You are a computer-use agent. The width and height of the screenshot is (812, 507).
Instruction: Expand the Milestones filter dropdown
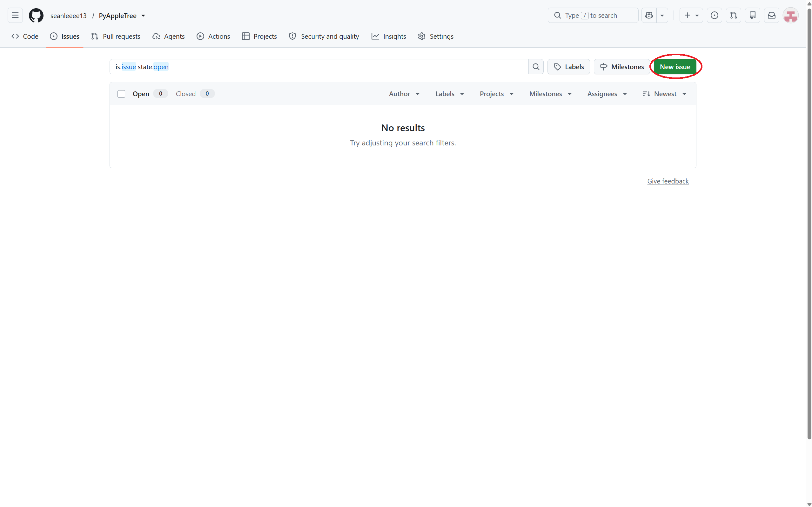(x=550, y=94)
